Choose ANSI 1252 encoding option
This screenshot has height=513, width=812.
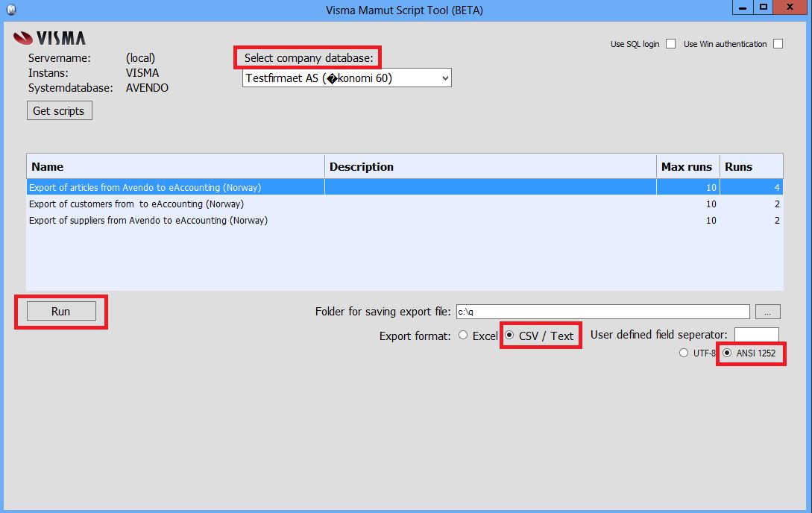727,353
